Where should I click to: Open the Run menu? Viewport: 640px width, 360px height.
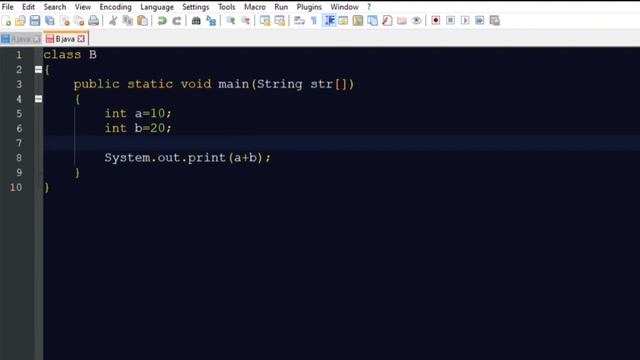point(281,7)
